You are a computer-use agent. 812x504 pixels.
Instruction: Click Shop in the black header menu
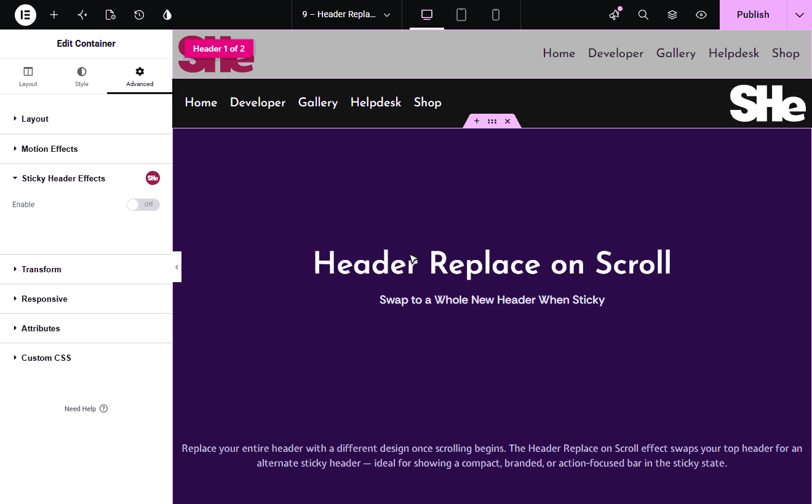click(428, 103)
